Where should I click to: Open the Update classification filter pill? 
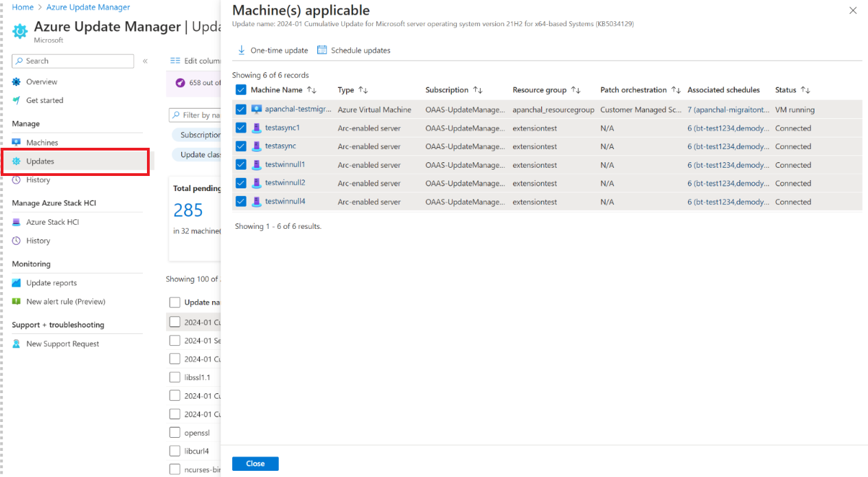196,155
